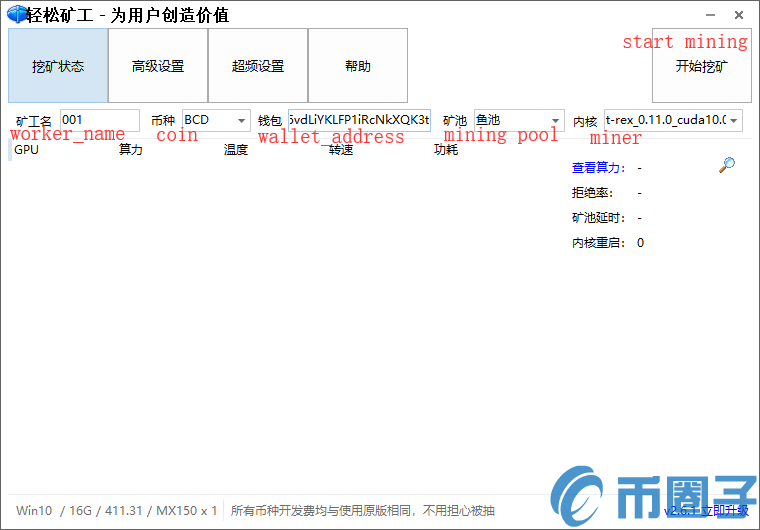The width and height of the screenshot is (760, 530).
Task: Click the 转速 column header
Action: tap(341, 150)
